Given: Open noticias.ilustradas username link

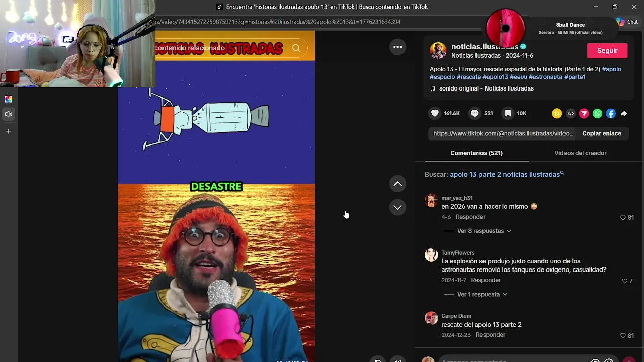Looking at the screenshot, I should coord(485,47).
